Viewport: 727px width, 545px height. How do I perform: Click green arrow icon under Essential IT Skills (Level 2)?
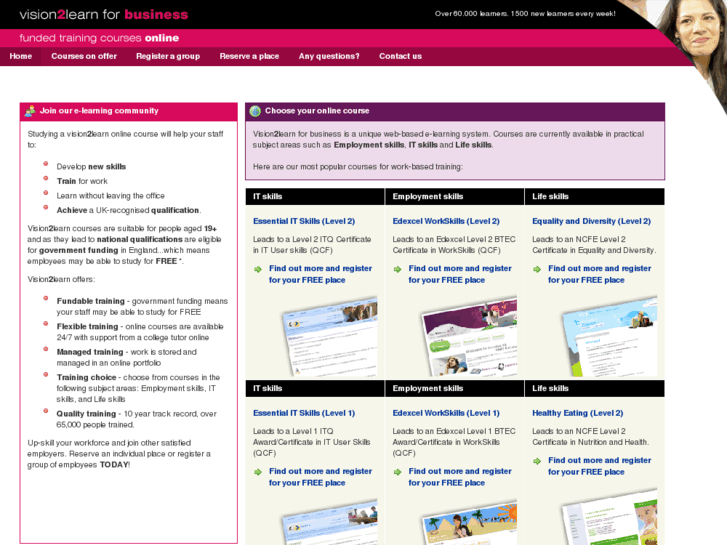tap(258, 269)
